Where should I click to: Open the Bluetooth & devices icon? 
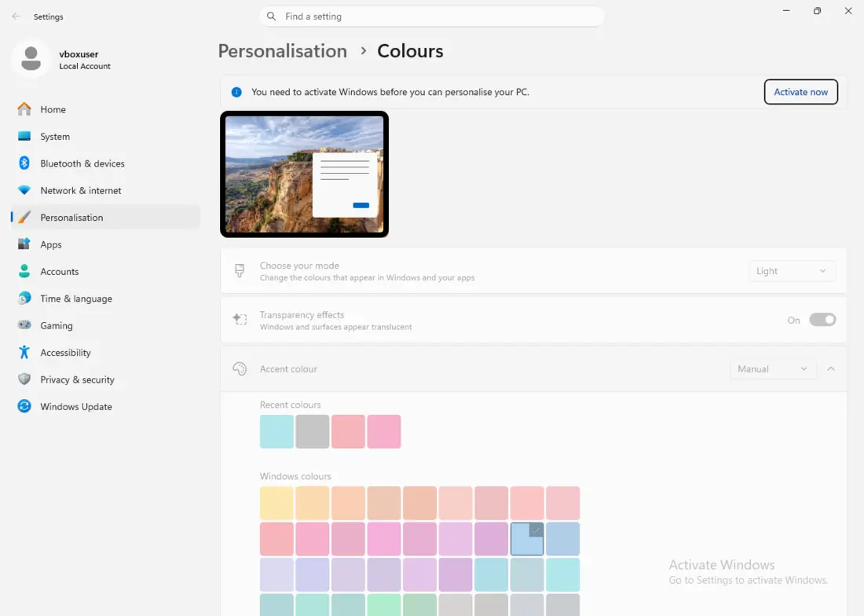click(24, 163)
